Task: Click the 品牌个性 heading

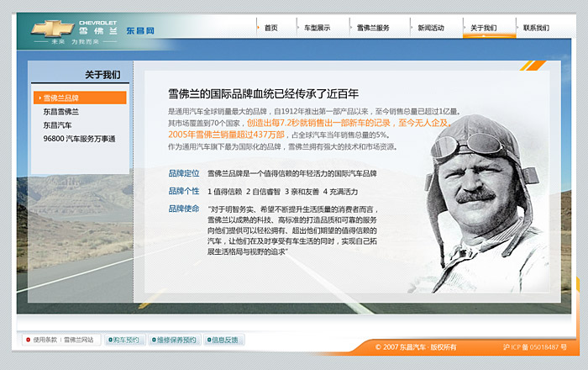Action: (184, 191)
